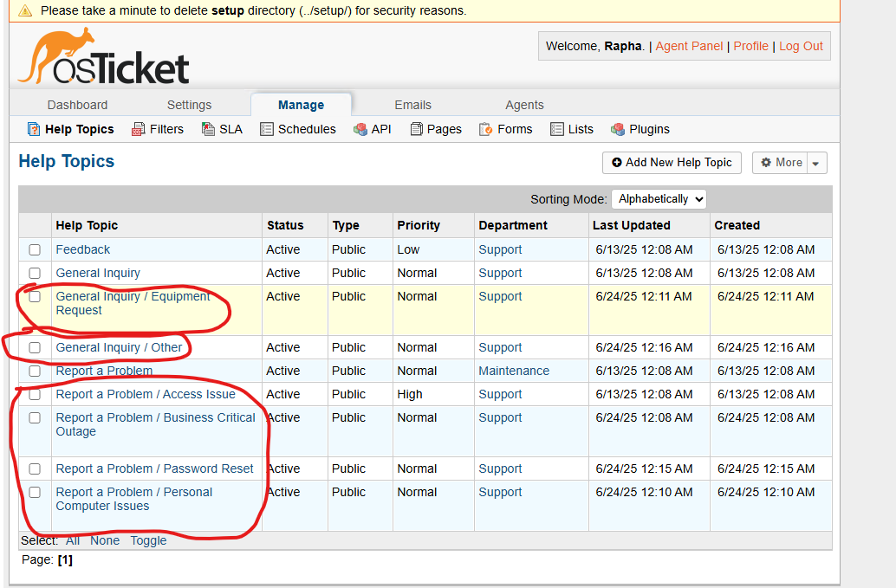The width and height of the screenshot is (896, 588).
Task: Click the warning triangle icon in banner
Action: (x=25, y=10)
